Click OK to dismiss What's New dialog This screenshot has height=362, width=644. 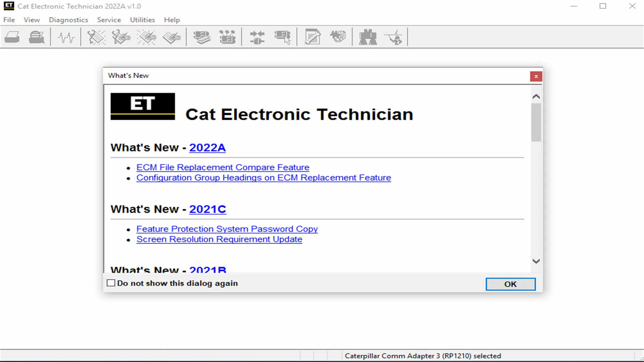(x=511, y=284)
